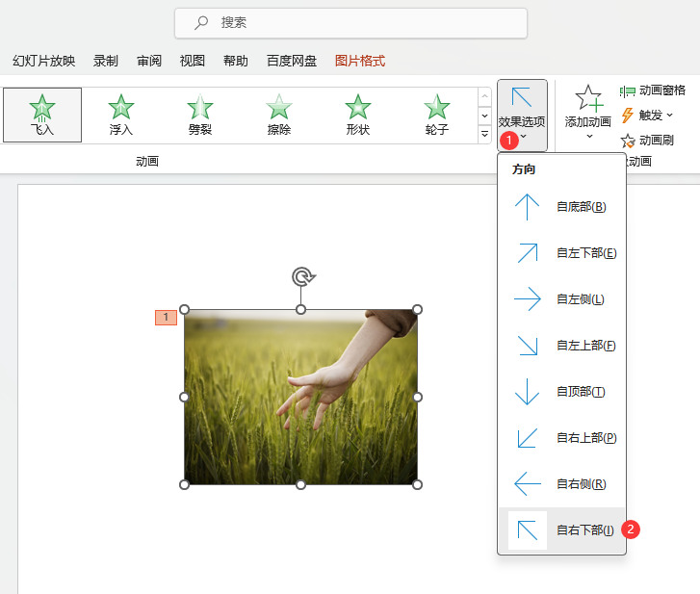Click the bottom-middle resize handle of picture
The height and width of the screenshot is (594, 700).
coord(300,484)
